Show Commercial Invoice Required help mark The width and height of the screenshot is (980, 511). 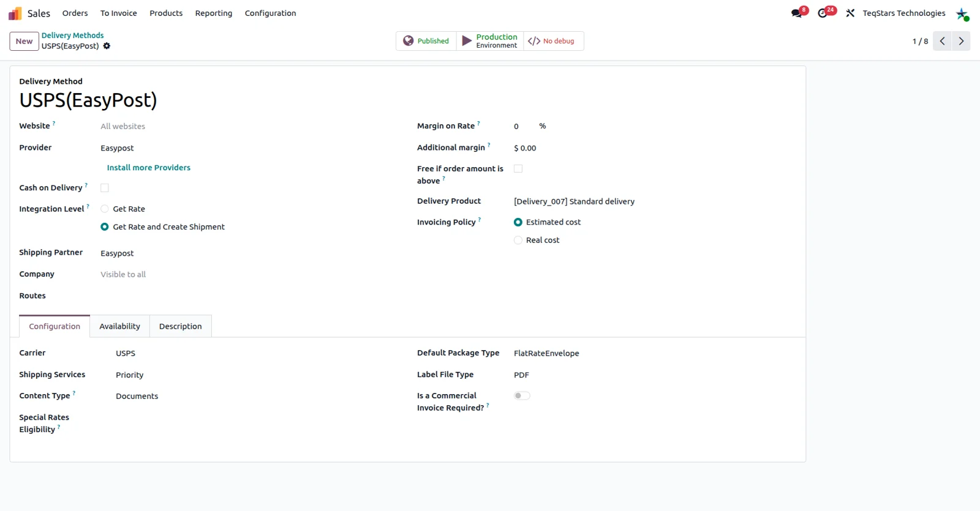click(488, 405)
